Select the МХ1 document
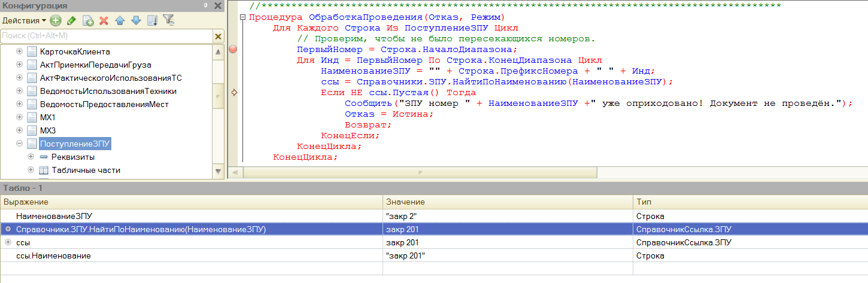 tap(47, 117)
